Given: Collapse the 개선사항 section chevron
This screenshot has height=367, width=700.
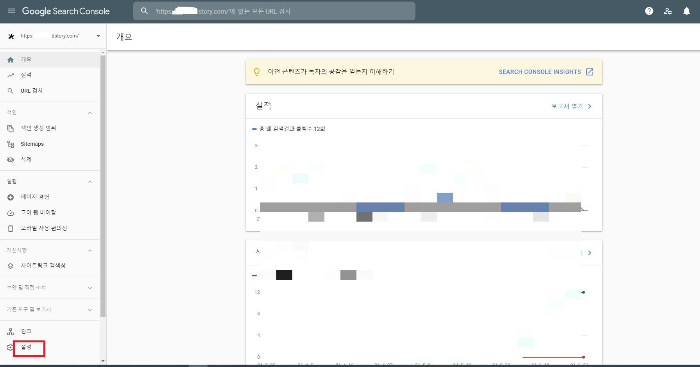Looking at the screenshot, I should click(x=90, y=250).
